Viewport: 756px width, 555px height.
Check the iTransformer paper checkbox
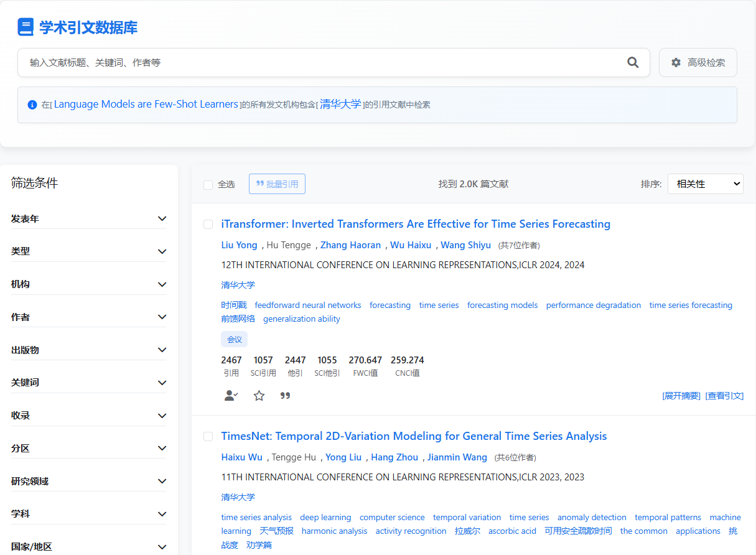click(x=208, y=224)
